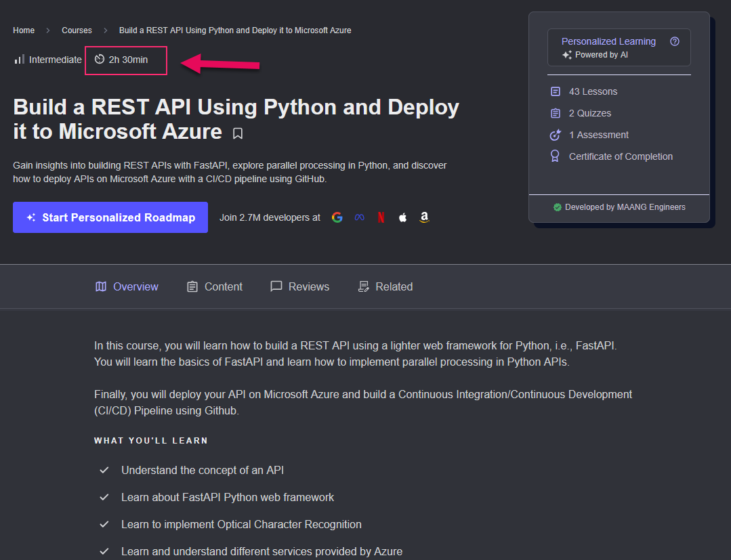The height and width of the screenshot is (560, 731).
Task: Click the Certificate of Completion ribbon icon
Action: [555, 156]
